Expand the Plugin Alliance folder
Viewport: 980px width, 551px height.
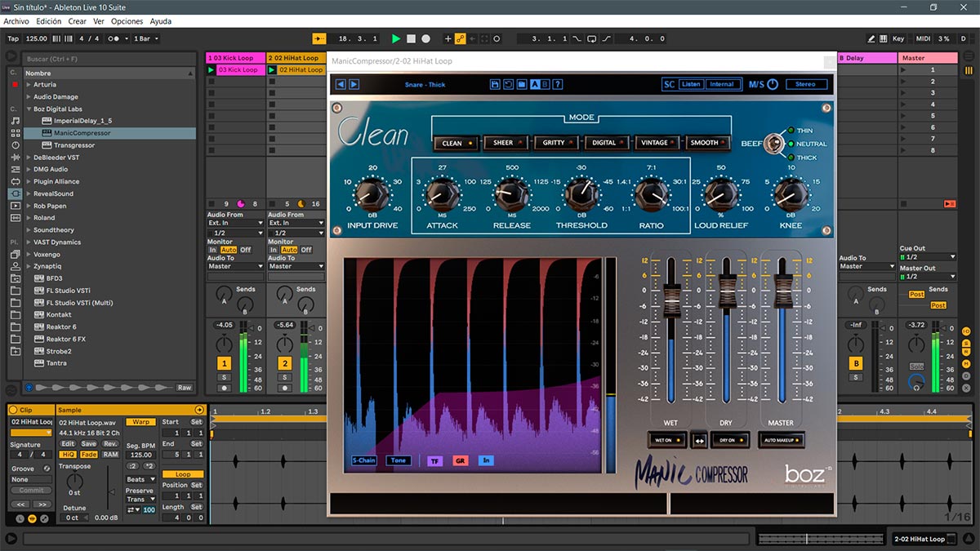pyautogui.click(x=29, y=182)
